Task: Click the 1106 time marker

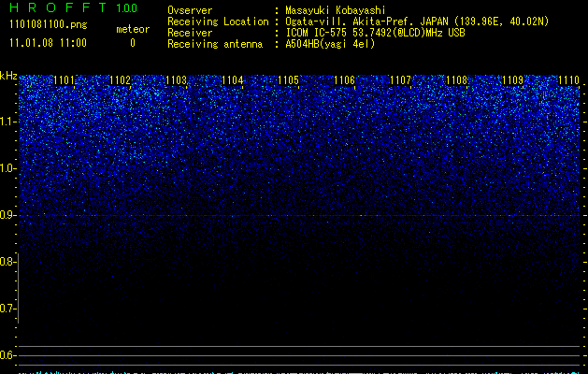Action: click(344, 80)
